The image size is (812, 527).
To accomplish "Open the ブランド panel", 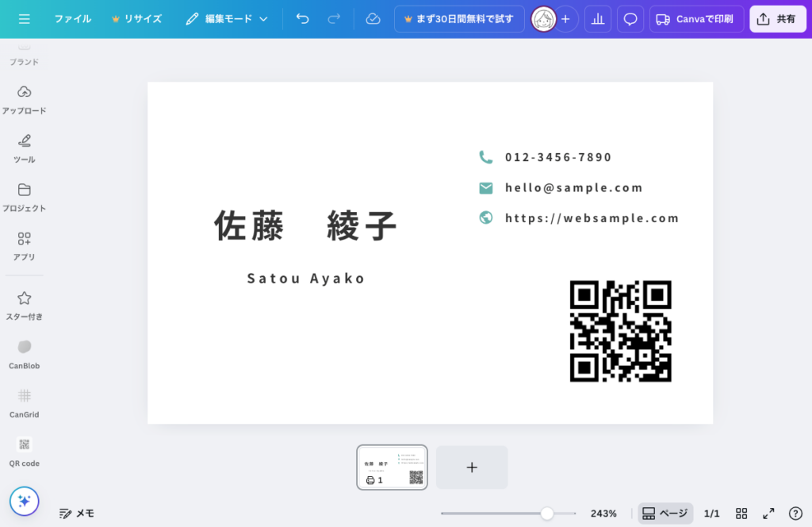I will point(24,55).
